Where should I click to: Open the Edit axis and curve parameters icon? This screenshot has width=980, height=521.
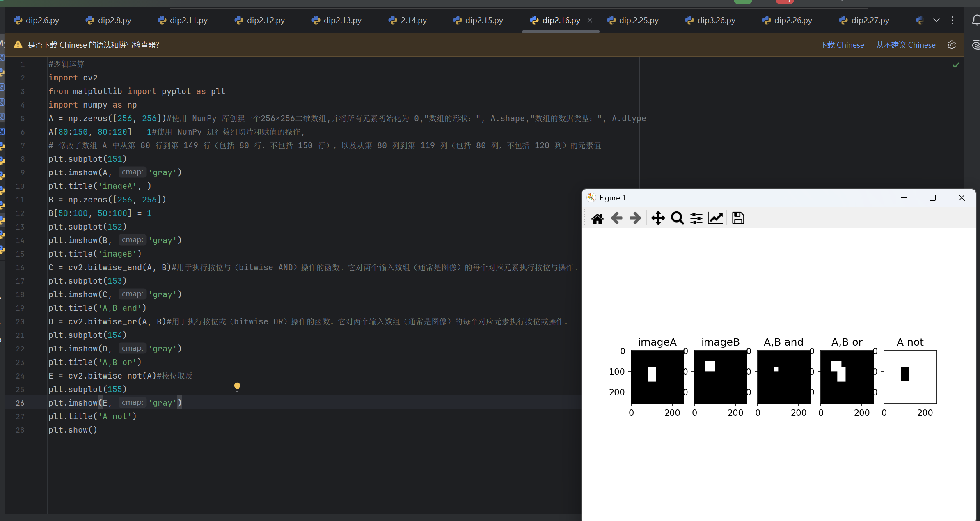(x=716, y=218)
